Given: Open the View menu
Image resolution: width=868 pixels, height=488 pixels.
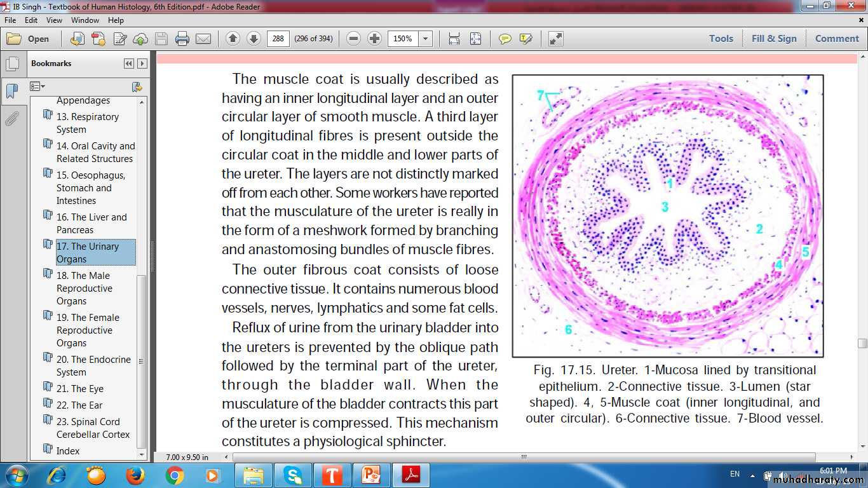Looking at the screenshot, I should pyautogui.click(x=54, y=20).
